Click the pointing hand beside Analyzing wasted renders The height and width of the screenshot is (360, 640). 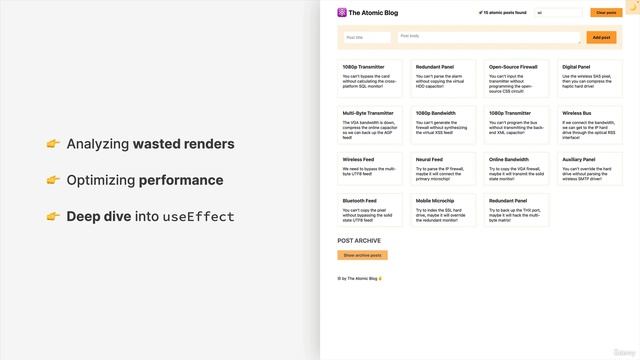[53, 144]
